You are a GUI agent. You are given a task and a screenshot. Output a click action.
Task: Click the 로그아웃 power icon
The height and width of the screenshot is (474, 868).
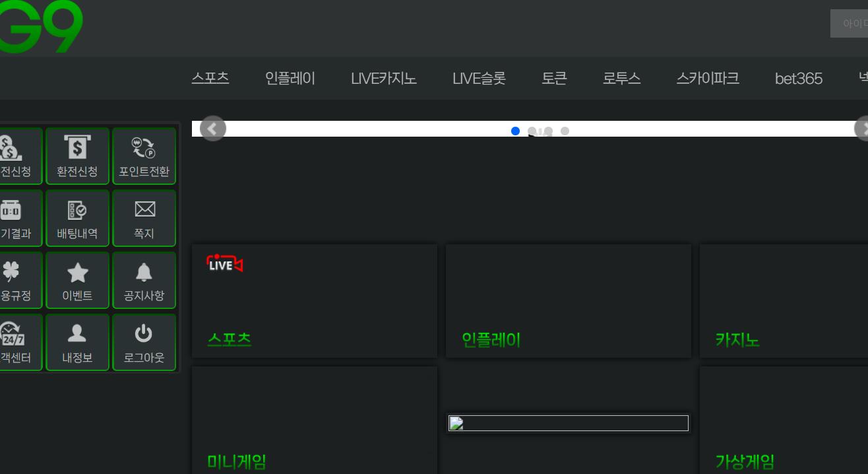coord(144,335)
